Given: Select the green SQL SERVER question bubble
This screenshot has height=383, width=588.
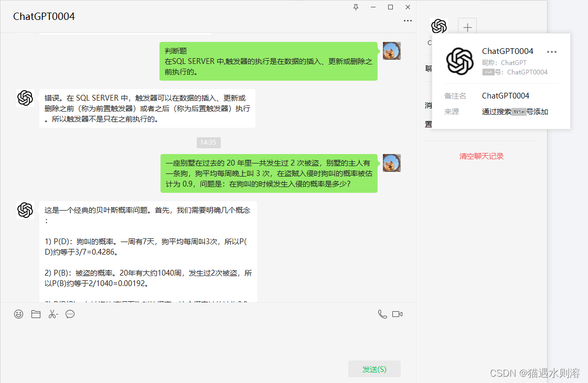Looking at the screenshot, I should tap(269, 61).
